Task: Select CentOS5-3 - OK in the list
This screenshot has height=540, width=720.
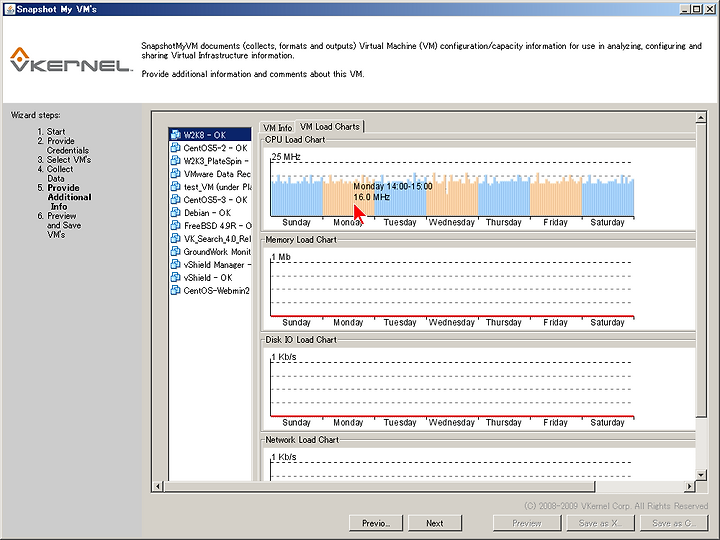Action: pos(210,199)
